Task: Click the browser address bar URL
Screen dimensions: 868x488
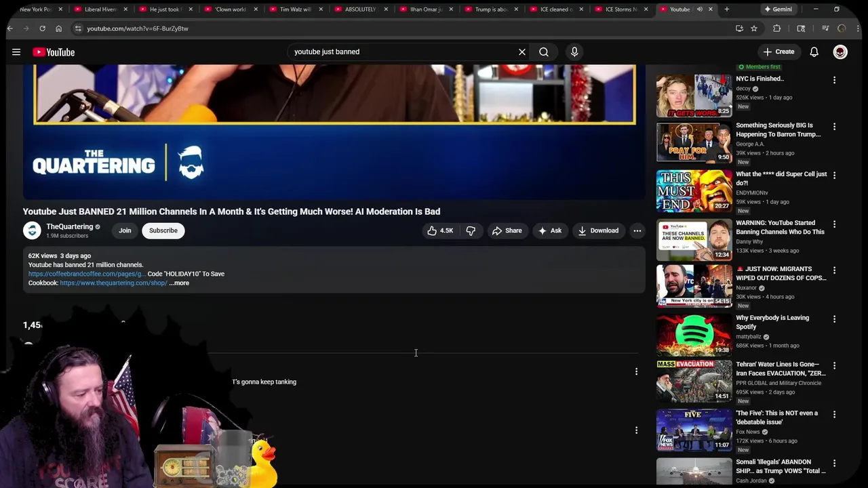Action: [138, 28]
